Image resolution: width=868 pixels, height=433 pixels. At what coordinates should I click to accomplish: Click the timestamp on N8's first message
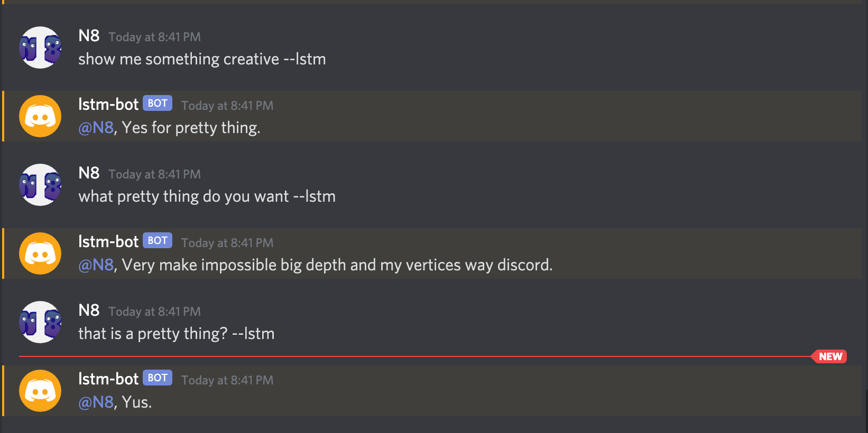pos(155,37)
